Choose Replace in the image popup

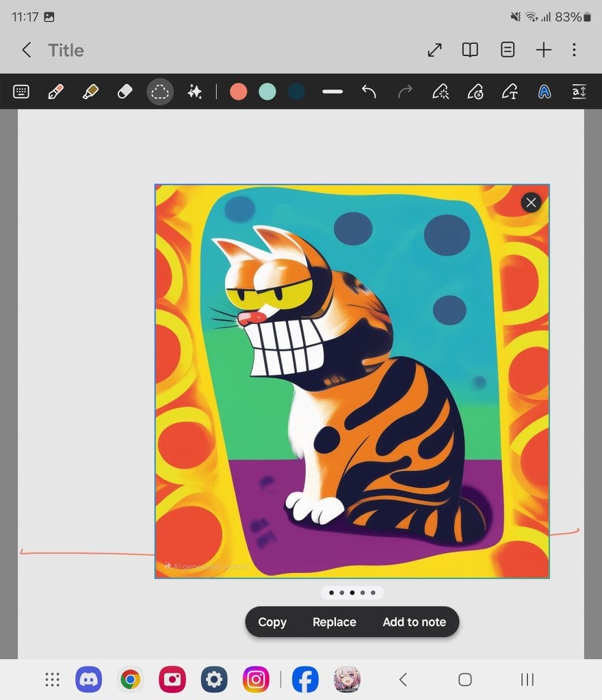[x=335, y=622]
